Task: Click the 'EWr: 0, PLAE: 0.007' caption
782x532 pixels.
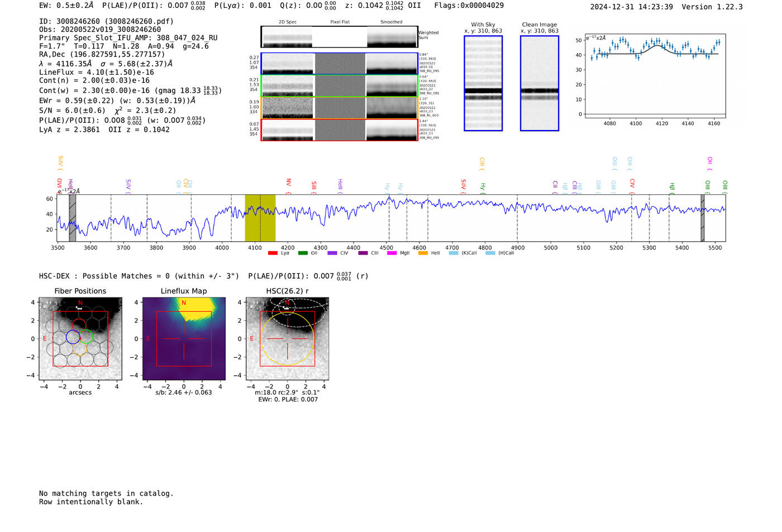Action: click(288, 399)
